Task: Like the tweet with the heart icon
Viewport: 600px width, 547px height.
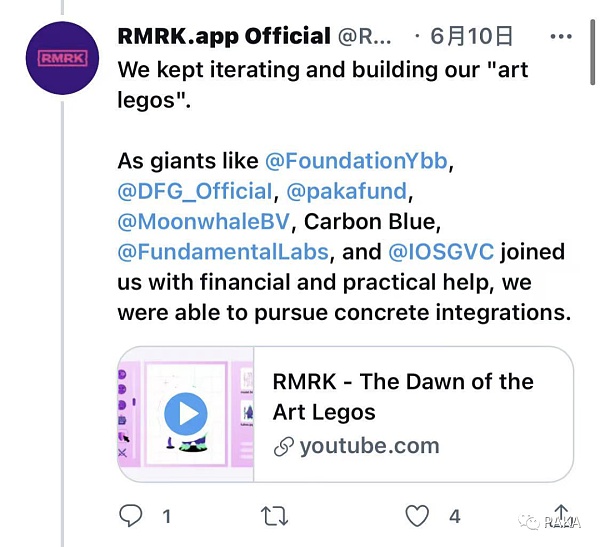Action: [x=417, y=516]
